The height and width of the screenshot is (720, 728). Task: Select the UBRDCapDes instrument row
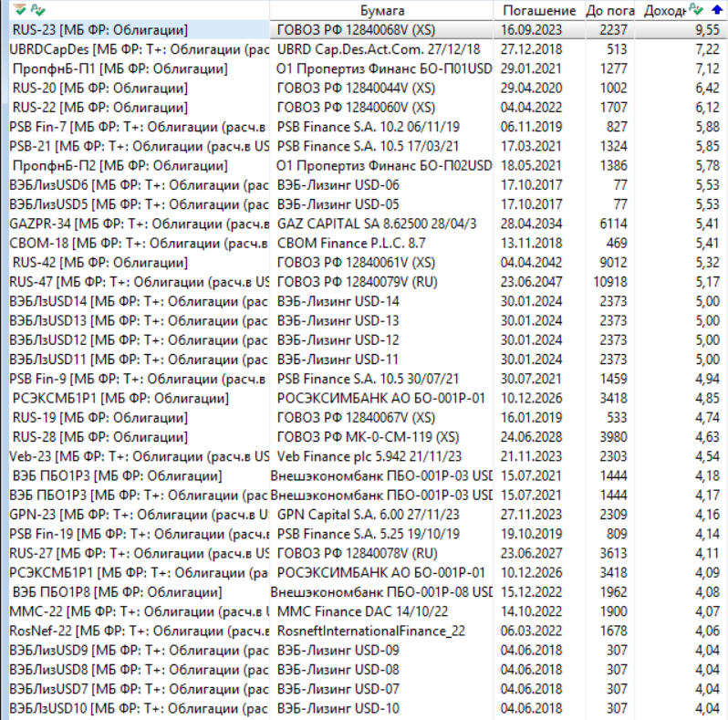137,48
